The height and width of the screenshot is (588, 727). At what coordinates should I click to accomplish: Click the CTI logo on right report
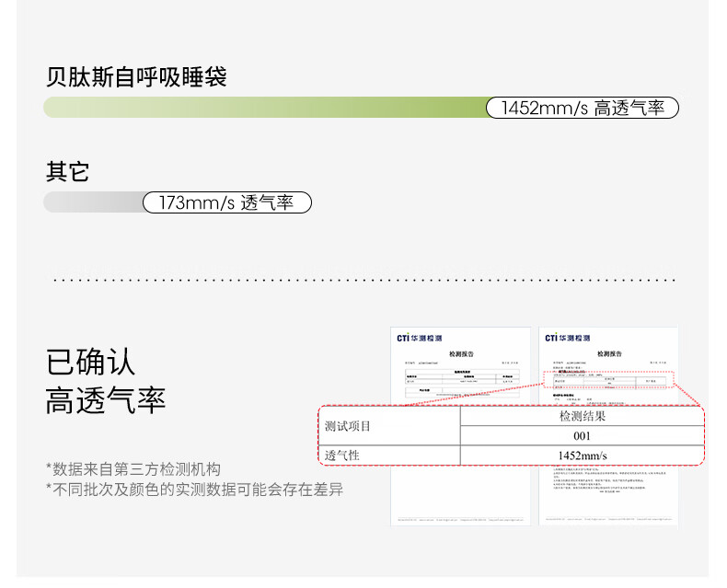pos(568,338)
